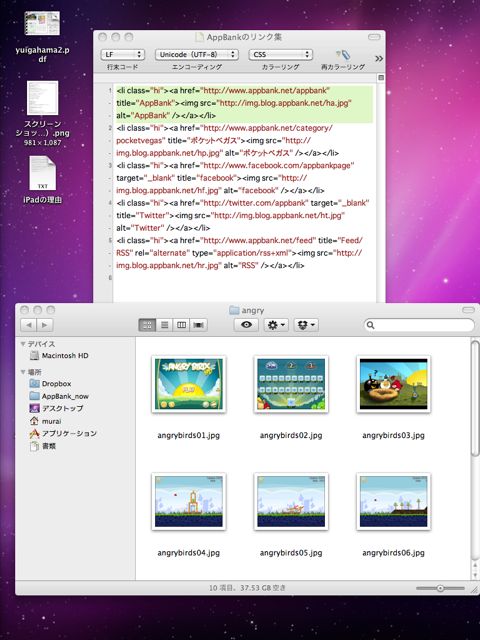Screen dimensions: 480x640
Task: Click the appbank.net/feed URL text
Action: click(258, 240)
